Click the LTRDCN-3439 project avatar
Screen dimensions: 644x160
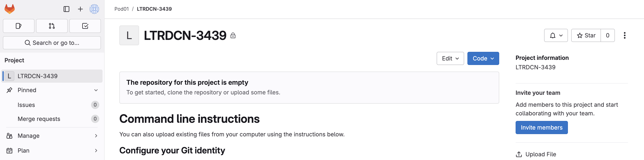[x=129, y=35]
